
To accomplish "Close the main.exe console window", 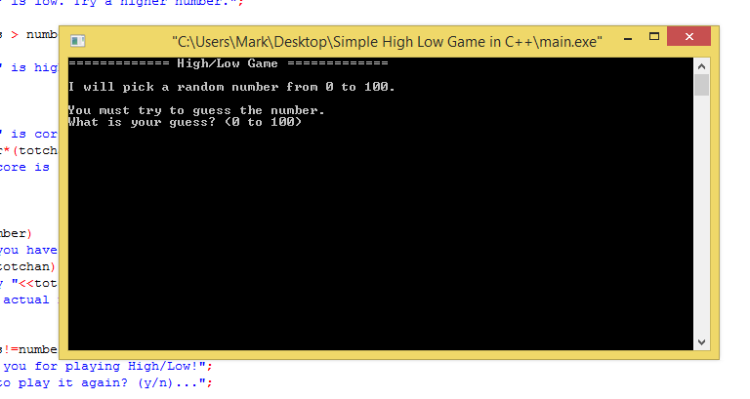I will [689, 37].
